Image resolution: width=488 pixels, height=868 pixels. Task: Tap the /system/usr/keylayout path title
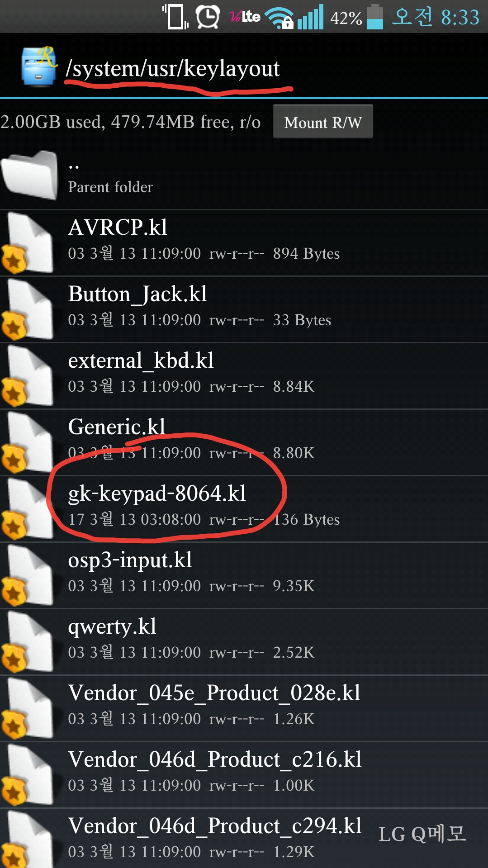[x=173, y=68]
